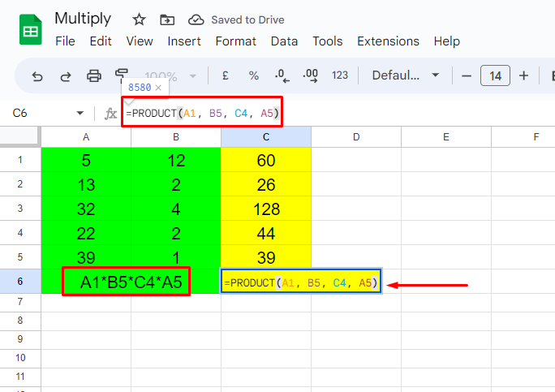Open the 123 number formats menu
The image size is (555, 392).
[340, 75]
